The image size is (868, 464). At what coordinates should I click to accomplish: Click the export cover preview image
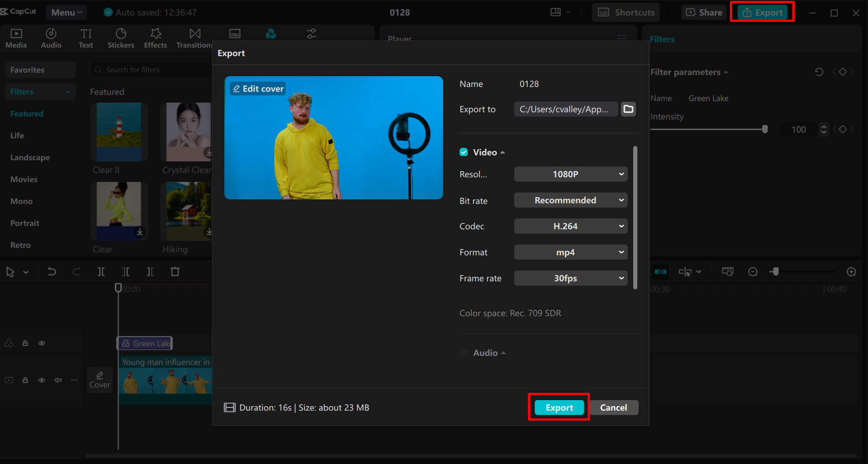(x=334, y=138)
